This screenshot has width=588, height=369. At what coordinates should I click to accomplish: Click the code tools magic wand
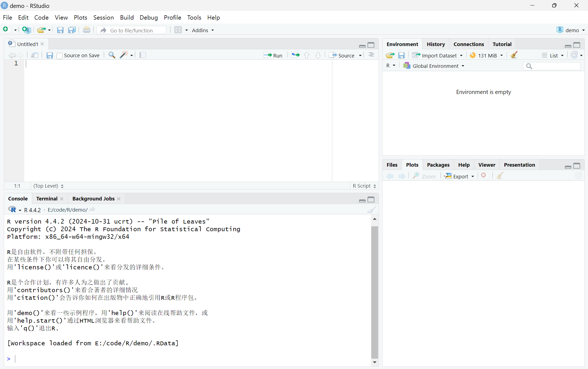click(x=124, y=55)
